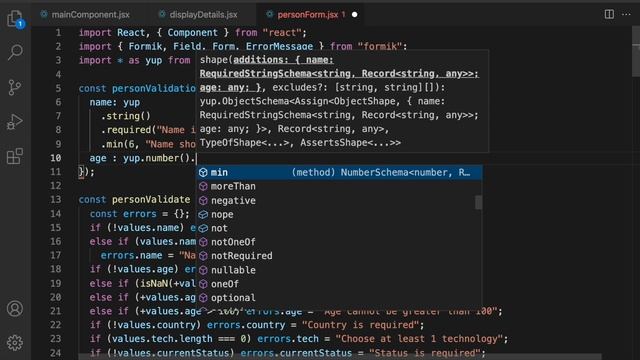Click the method icon beside nullable
Viewport: 640px width, 360px height.
[203, 270]
